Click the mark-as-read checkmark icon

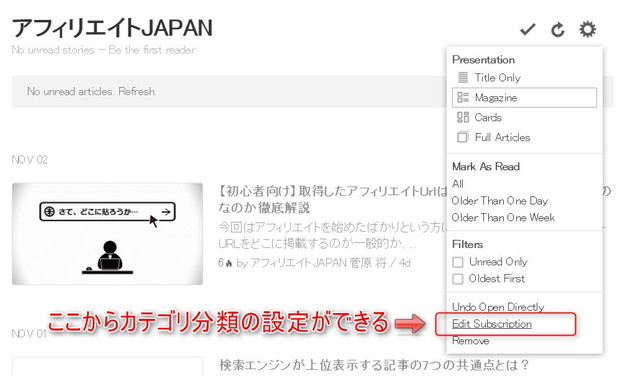point(527,29)
